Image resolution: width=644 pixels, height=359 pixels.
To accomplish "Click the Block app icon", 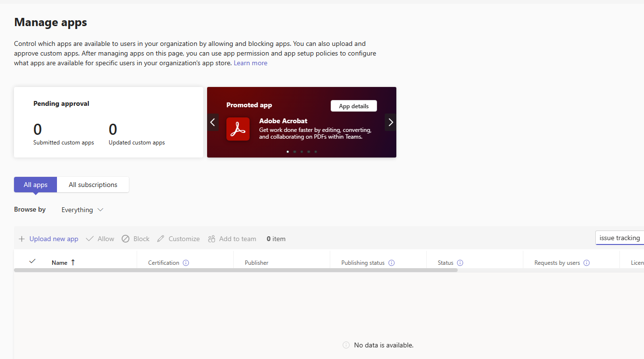I will click(125, 239).
